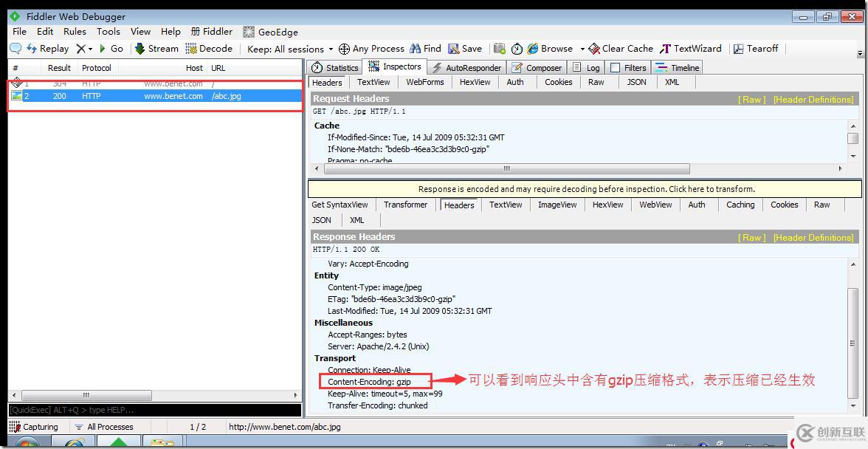The height and width of the screenshot is (449, 868).
Task: Open the Rules menu
Action: (75, 32)
